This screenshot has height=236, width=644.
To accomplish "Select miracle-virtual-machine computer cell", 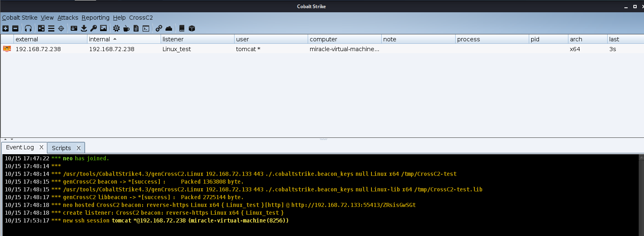I will point(344,49).
